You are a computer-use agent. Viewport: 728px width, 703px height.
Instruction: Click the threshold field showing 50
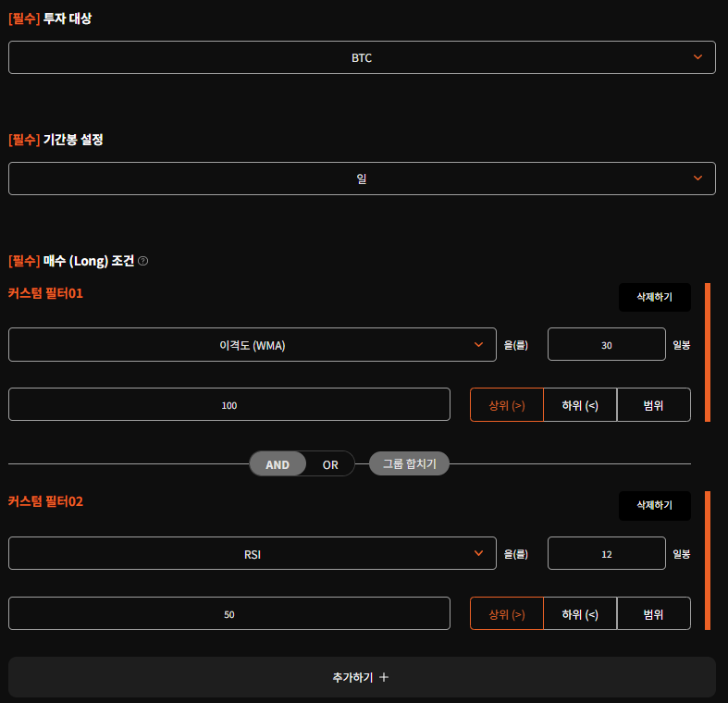pos(228,614)
